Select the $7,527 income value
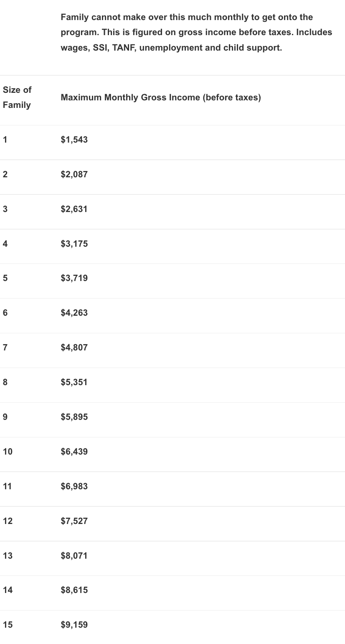The width and height of the screenshot is (345, 644). coord(74,521)
